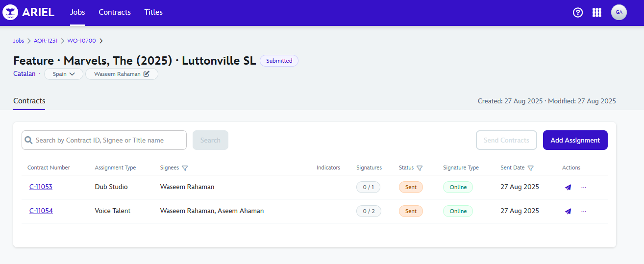Open more actions menu for C-11054

tap(584, 211)
